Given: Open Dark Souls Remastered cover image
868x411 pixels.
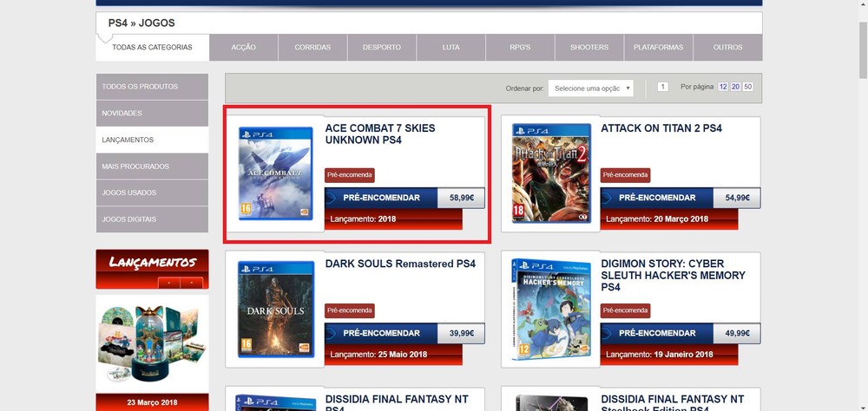Looking at the screenshot, I should point(276,310).
